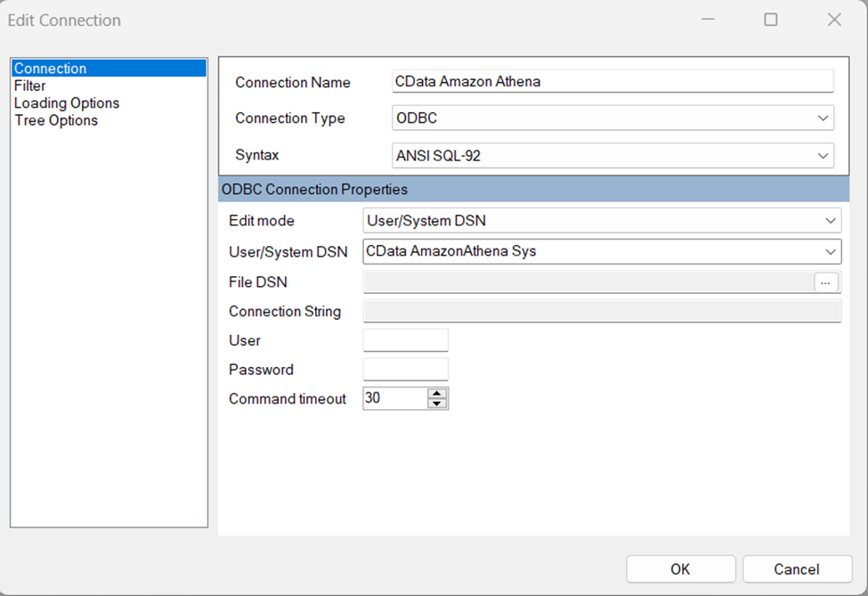Select Connection in the left list
868x596 pixels.
(51, 69)
